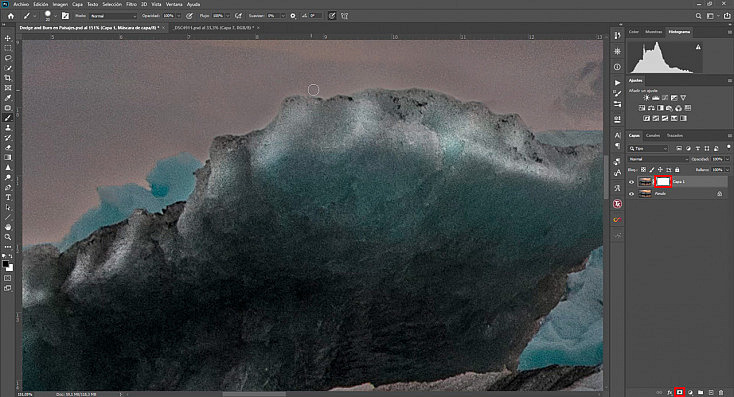Image resolution: width=734 pixels, height=397 pixels.
Task: Switch to the Canales tab
Action: click(x=653, y=136)
